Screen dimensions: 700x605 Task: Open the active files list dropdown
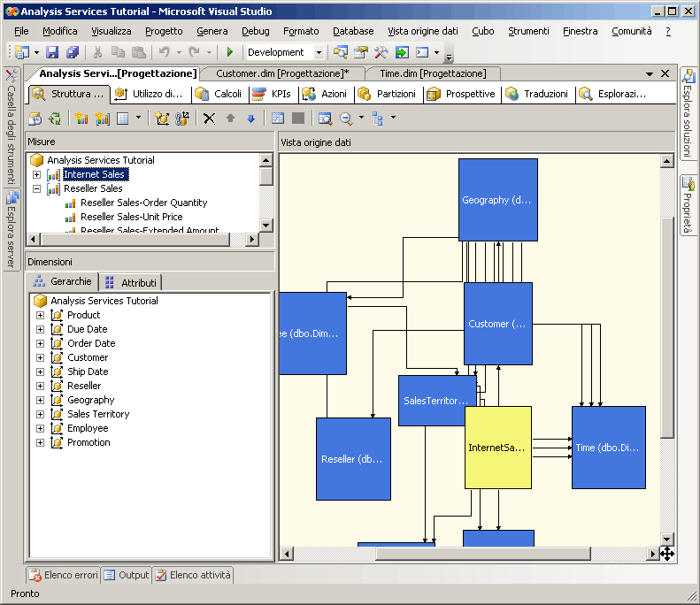click(650, 73)
